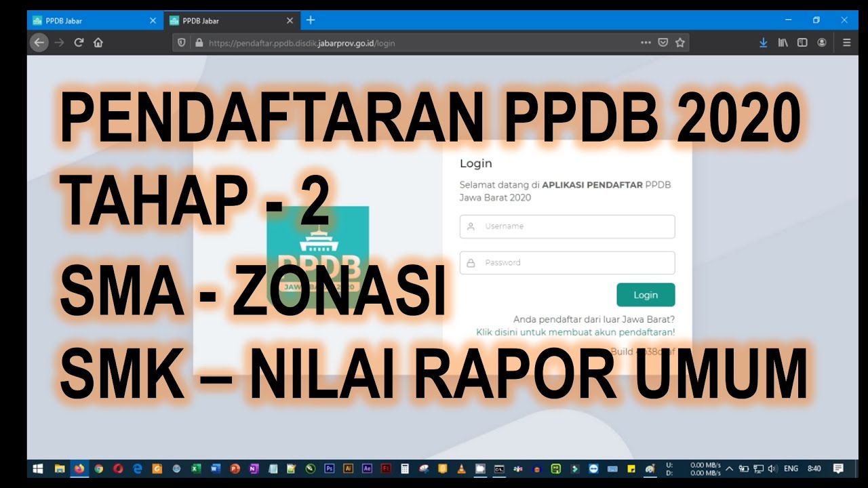Open Command Prompt from the taskbar
Screen dimensions: 868x488
499,468
